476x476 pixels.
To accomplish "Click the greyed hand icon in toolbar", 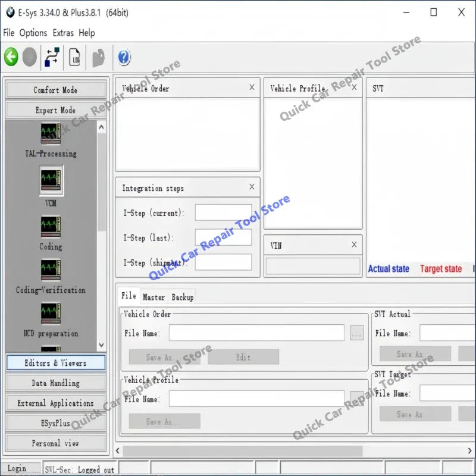I will pyautogui.click(x=99, y=57).
